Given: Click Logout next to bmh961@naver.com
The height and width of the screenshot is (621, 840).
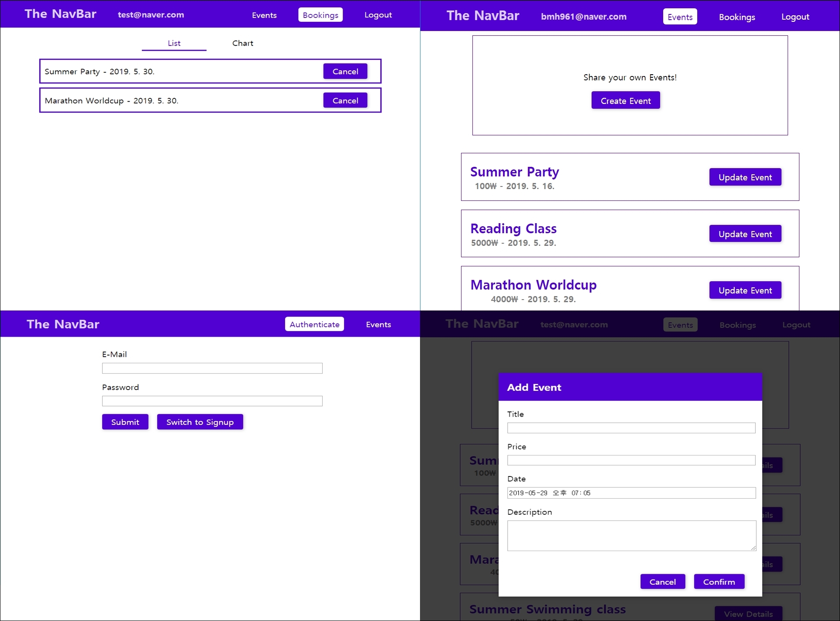Looking at the screenshot, I should pyautogui.click(x=795, y=17).
